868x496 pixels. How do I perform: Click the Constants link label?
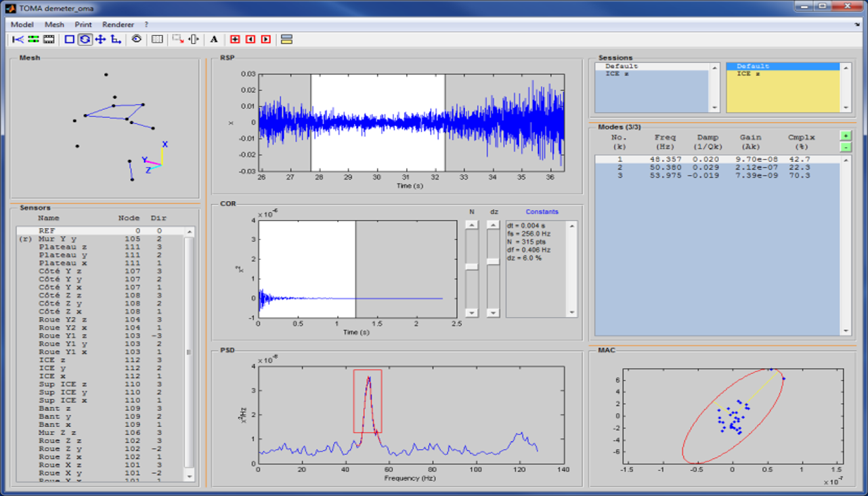(x=542, y=211)
